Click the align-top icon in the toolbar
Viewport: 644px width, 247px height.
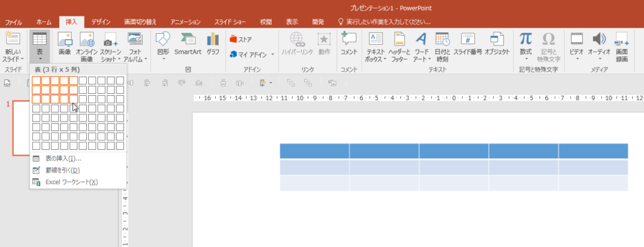coord(182,83)
